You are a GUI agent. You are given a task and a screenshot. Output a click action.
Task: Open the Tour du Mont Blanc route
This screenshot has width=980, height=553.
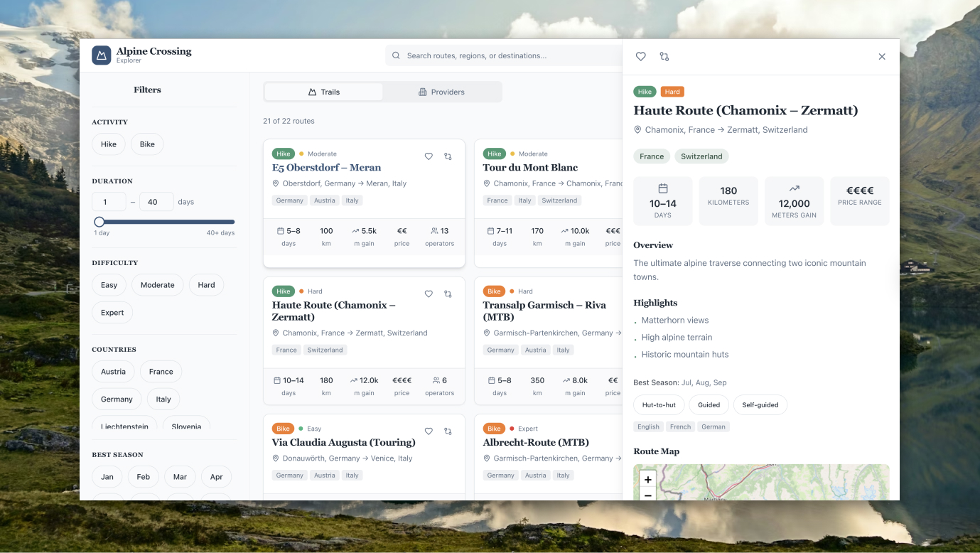click(x=530, y=168)
